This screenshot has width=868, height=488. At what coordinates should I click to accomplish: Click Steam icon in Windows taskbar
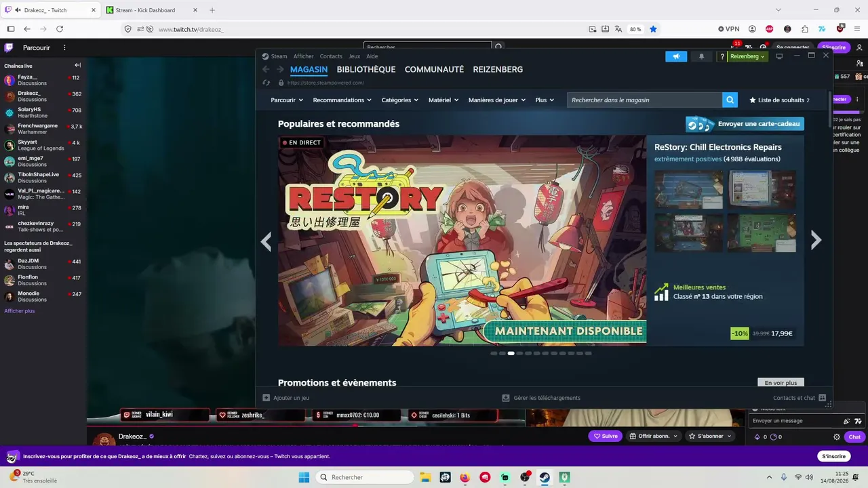tap(545, 477)
